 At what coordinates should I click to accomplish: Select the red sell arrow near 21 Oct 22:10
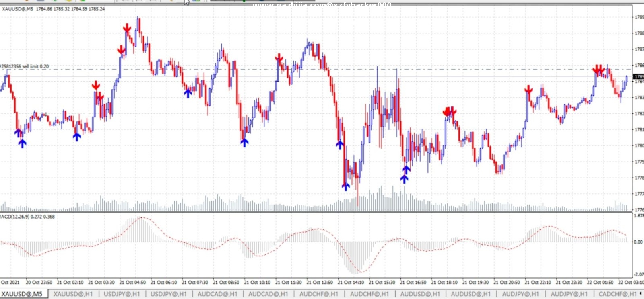pyautogui.click(x=528, y=90)
